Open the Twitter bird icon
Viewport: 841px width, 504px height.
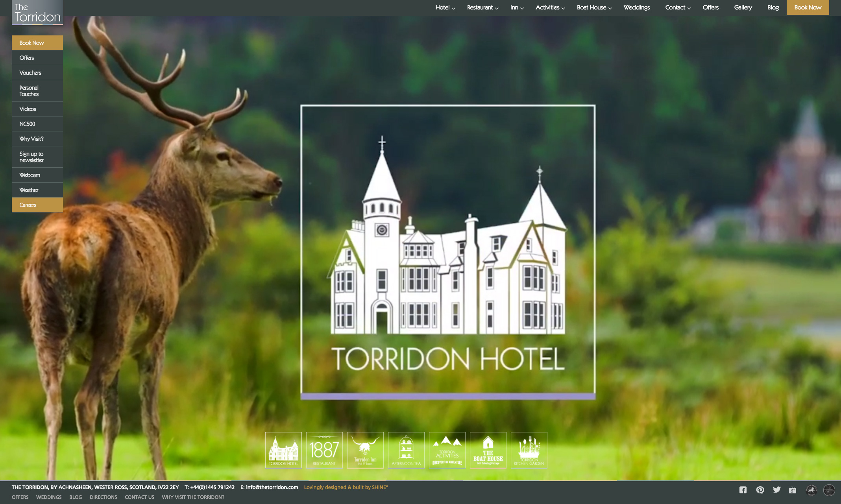[x=776, y=490]
